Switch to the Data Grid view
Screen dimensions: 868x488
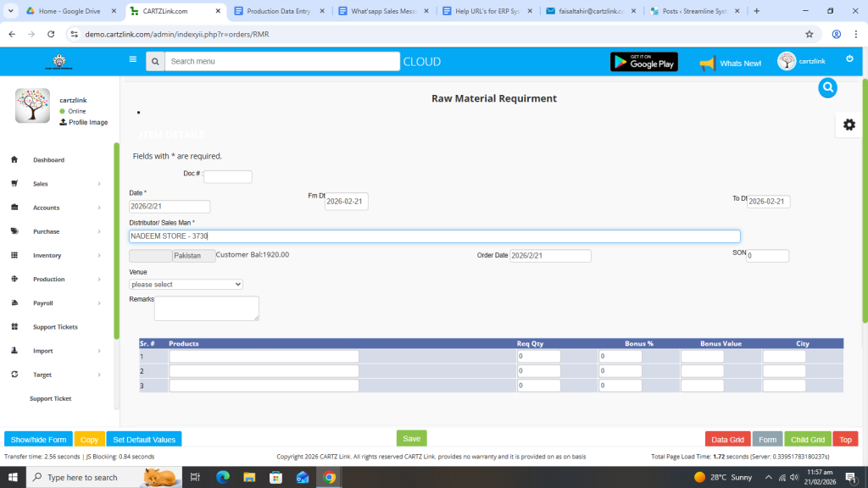[727, 440]
